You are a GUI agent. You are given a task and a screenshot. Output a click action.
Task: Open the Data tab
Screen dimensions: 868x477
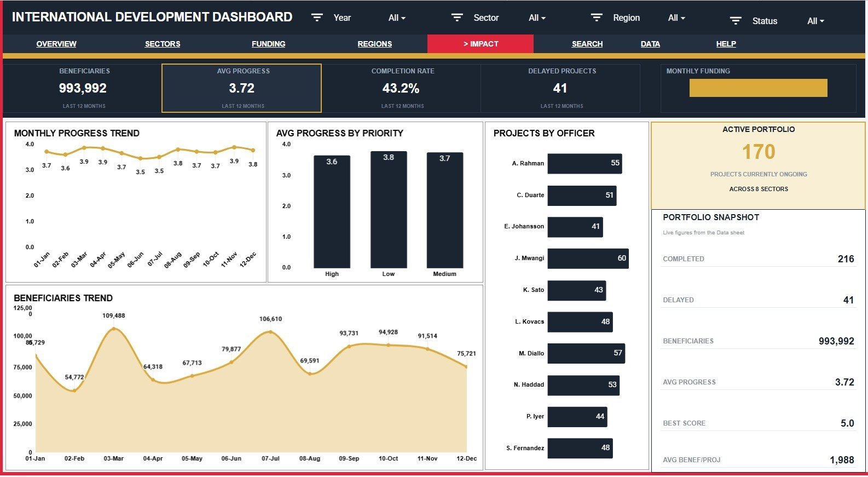(x=650, y=44)
